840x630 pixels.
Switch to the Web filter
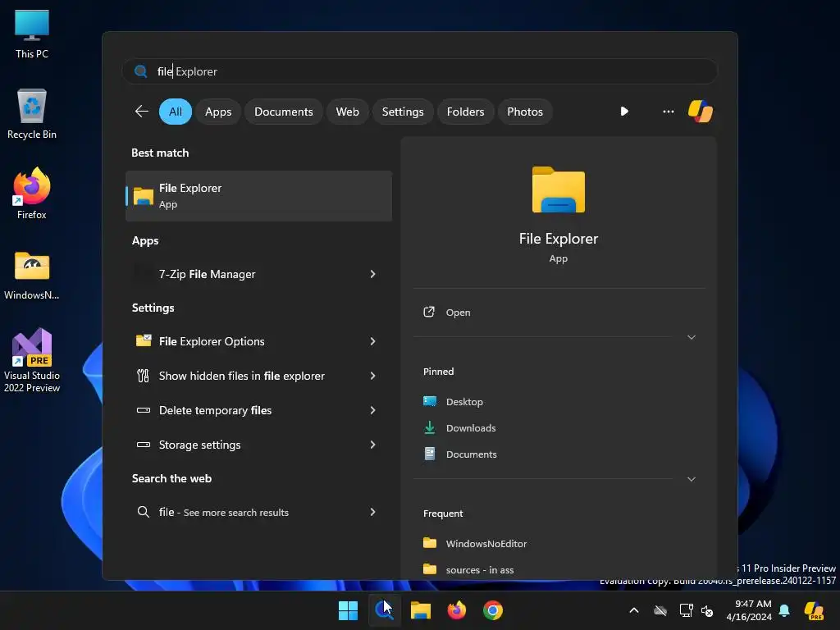point(347,112)
